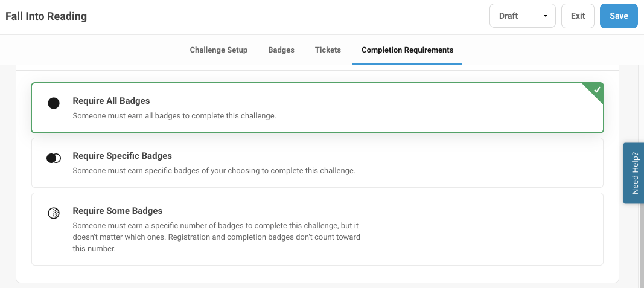Click the overlapping circles Require Specific Badges icon
The width and height of the screenshot is (644, 288).
click(x=54, y=158)
